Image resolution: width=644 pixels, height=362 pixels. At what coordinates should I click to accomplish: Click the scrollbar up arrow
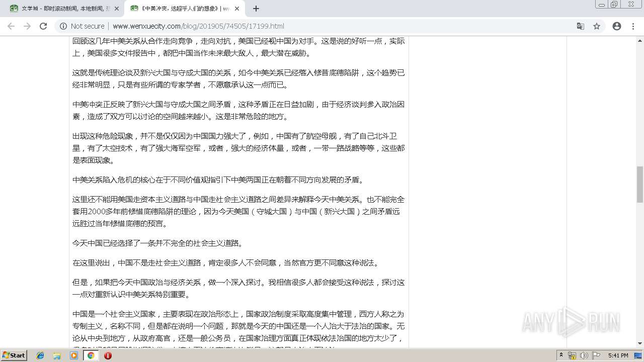[640, 40]
